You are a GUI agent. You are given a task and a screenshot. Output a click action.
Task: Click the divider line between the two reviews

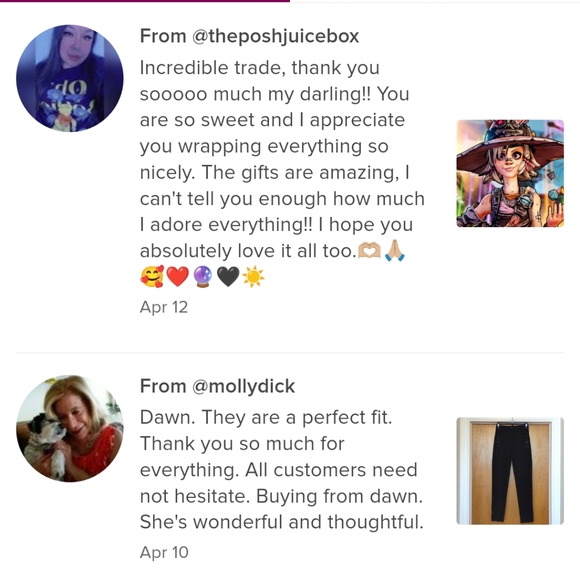(x=290, y=353)
